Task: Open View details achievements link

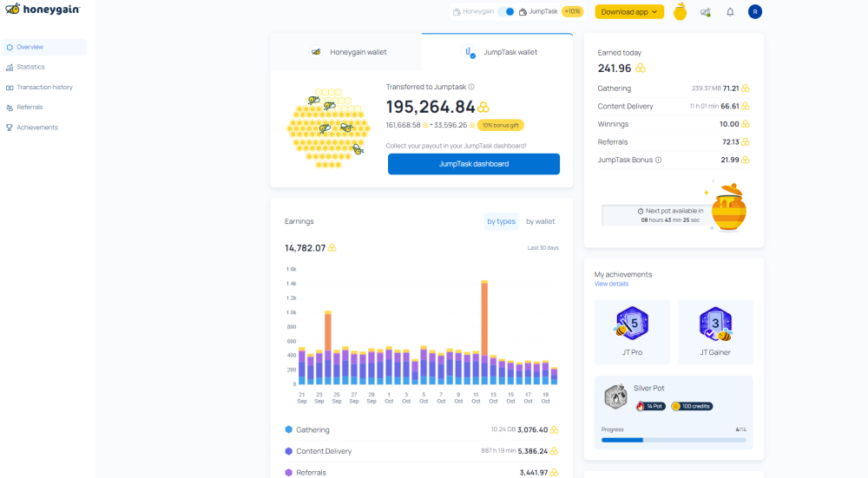Action: 611,284
